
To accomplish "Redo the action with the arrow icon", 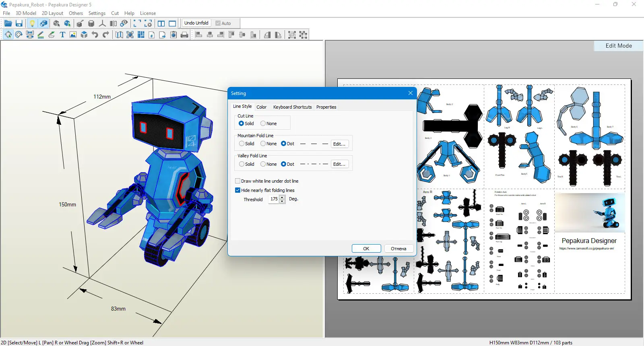I will pyautogui.click(x=106, y=35).
